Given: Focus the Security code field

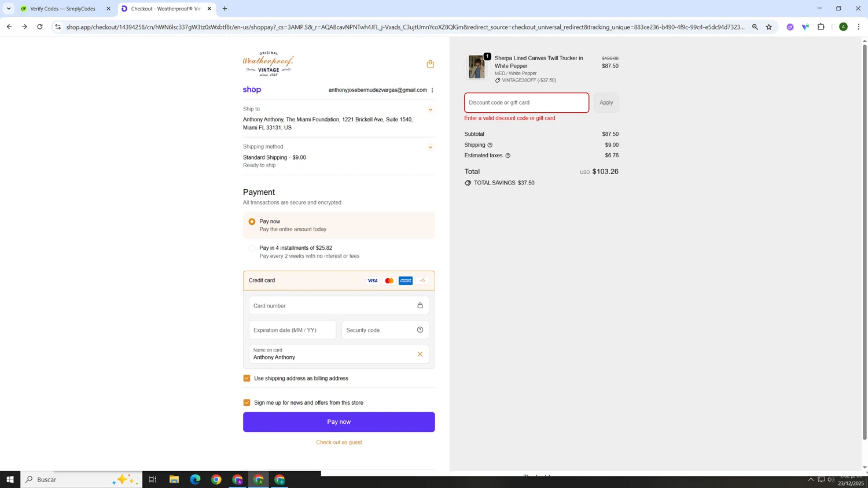Looking at the screenshot, I should [385, 330].
